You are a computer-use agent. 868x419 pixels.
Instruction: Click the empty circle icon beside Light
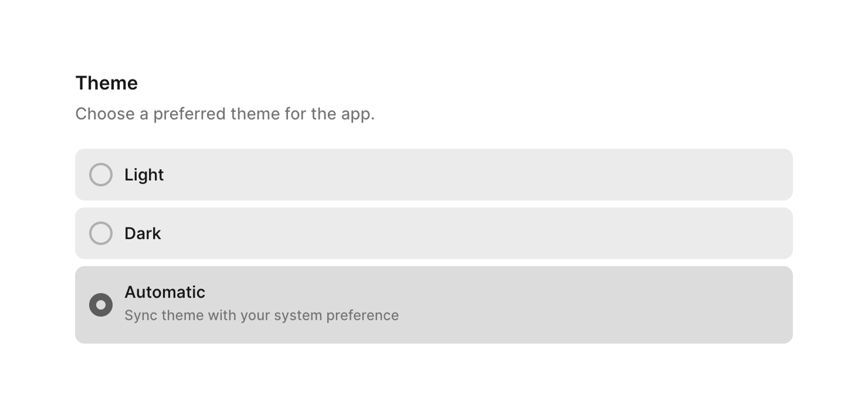(101, 175)
